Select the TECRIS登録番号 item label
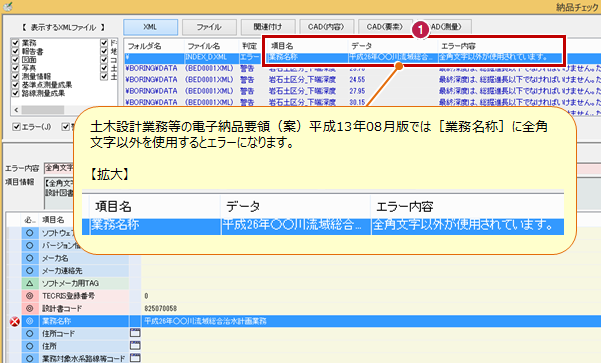This screenshot has width=601, height=363. (x=68, y=296)
